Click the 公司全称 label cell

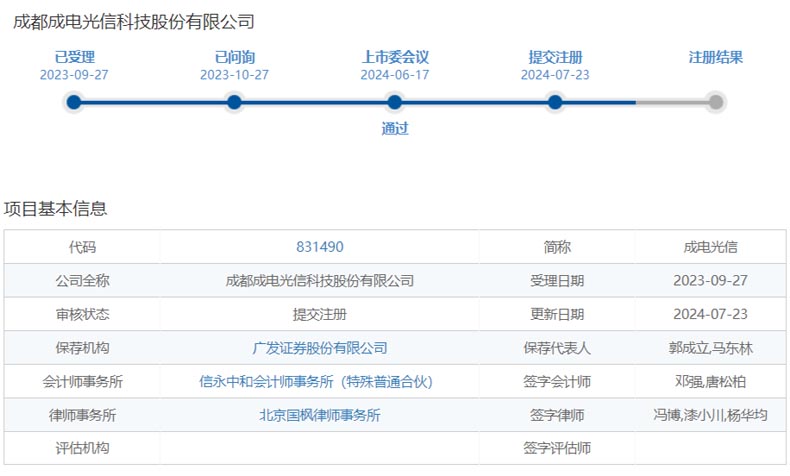click(82, 281)
